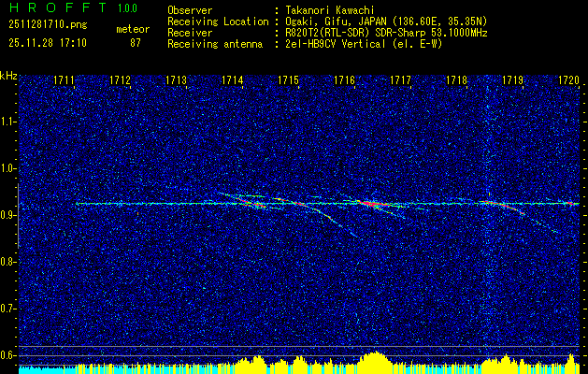Image resolution: width=588 pixels, height=374 pixels.
Task: Select the filename 2511281710.png
Action: point(48,25)
